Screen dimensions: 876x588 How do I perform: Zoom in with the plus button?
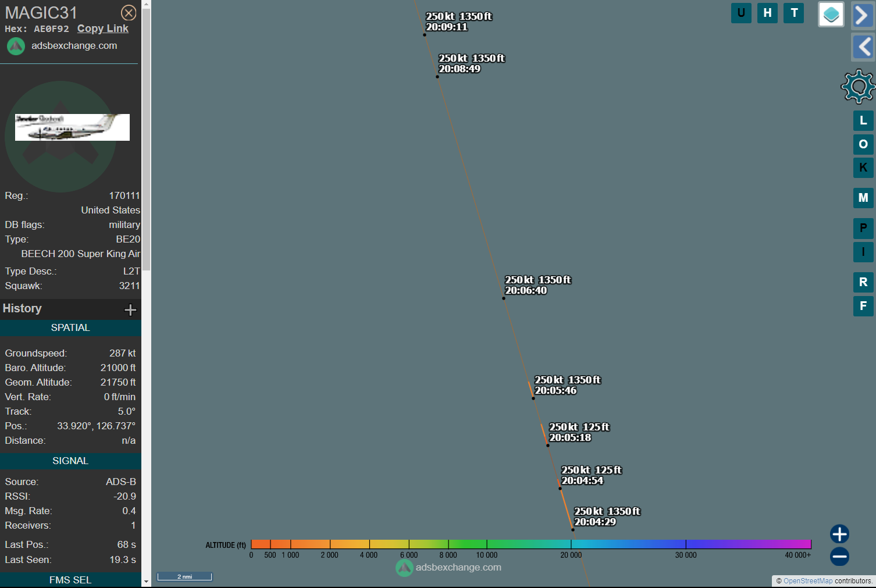coord(839,534)
